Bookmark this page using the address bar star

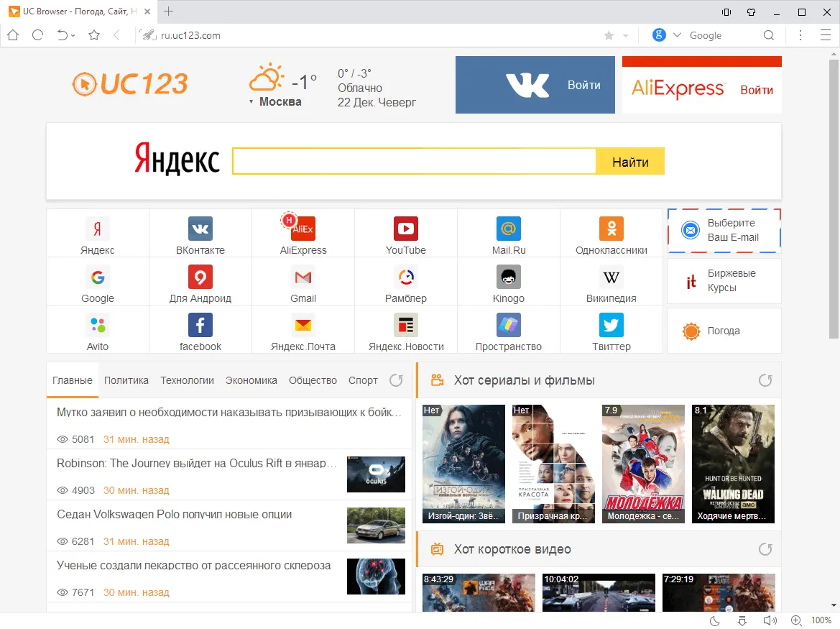pyautogui.click(x=609, y=35)
